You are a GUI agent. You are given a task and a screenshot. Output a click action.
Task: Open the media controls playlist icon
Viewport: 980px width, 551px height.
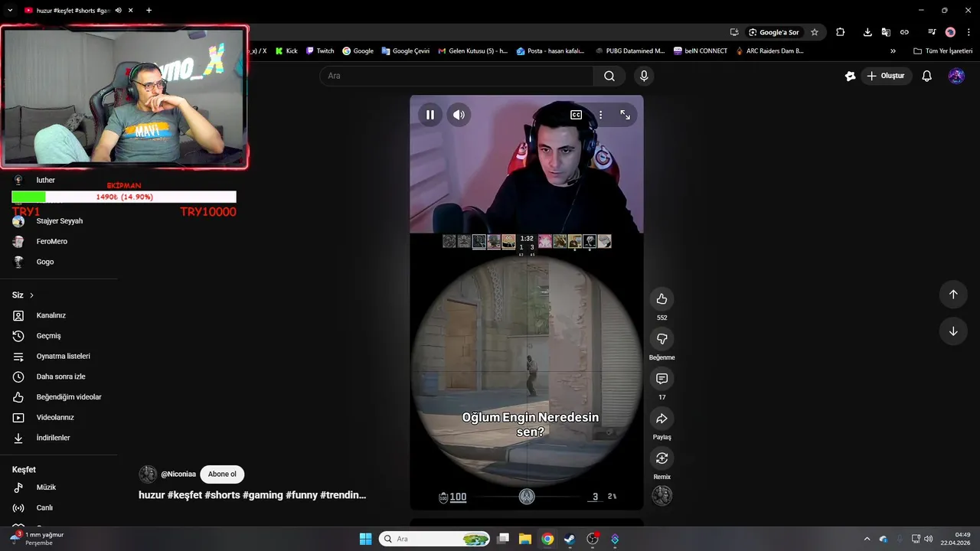[x=932, y=32]
